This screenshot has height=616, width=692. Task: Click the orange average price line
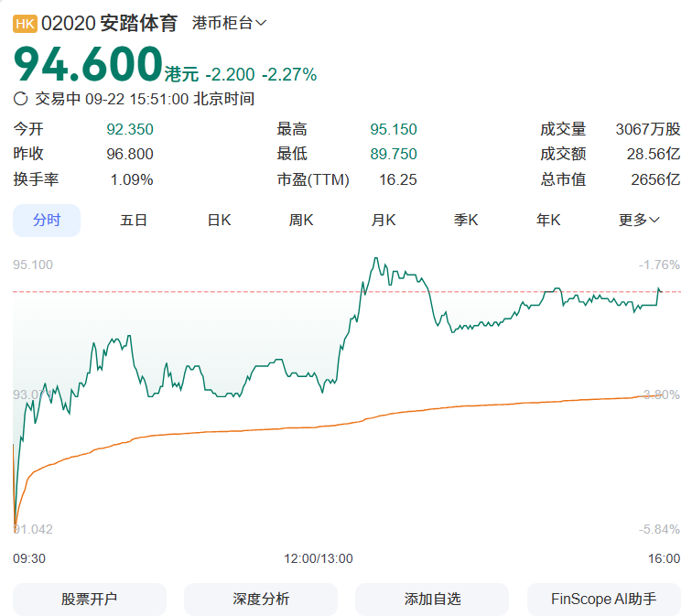tap(275, 428)
